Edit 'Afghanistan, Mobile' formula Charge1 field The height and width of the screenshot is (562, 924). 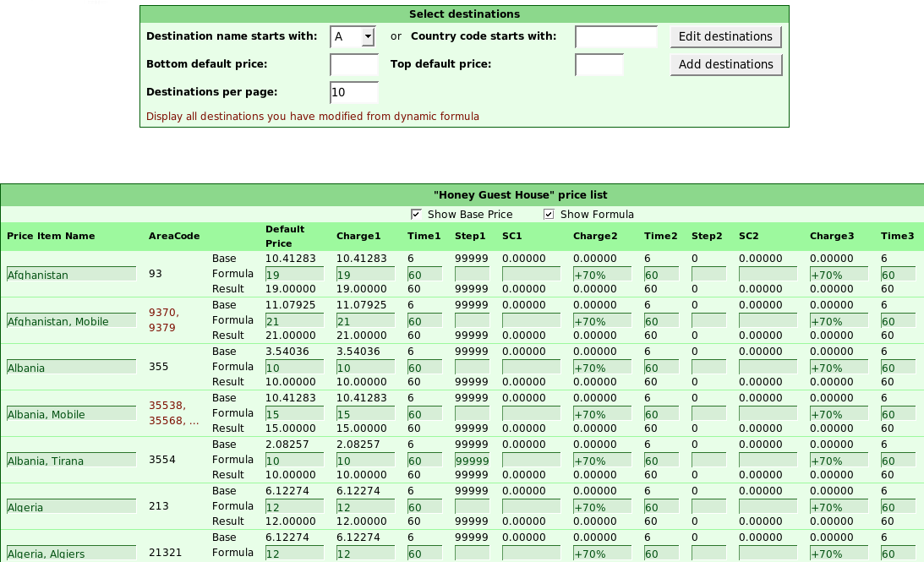tap(365, 320)
